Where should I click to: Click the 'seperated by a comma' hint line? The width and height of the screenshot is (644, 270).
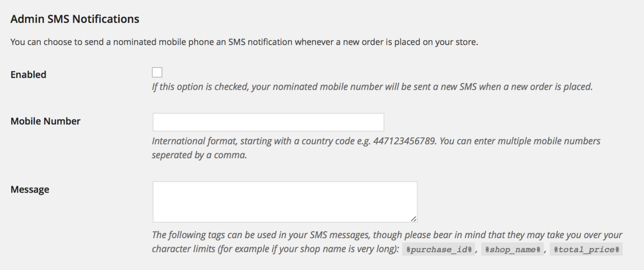199,155
